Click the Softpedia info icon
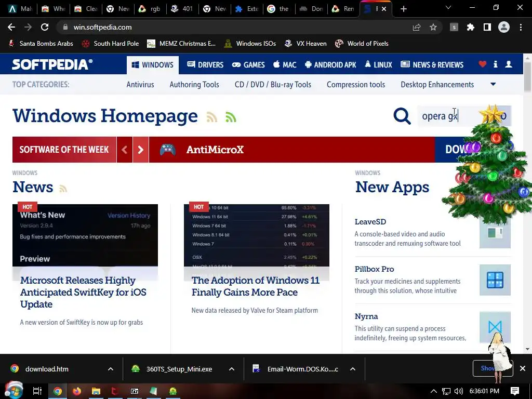This screenshot has height=399, width=532. point(495,64)
